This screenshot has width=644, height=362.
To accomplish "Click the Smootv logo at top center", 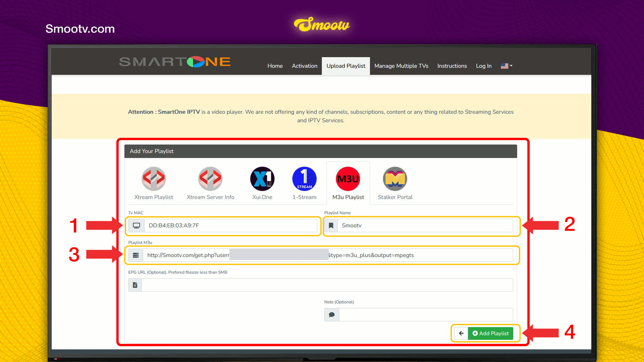I will [x=322, y=24].
